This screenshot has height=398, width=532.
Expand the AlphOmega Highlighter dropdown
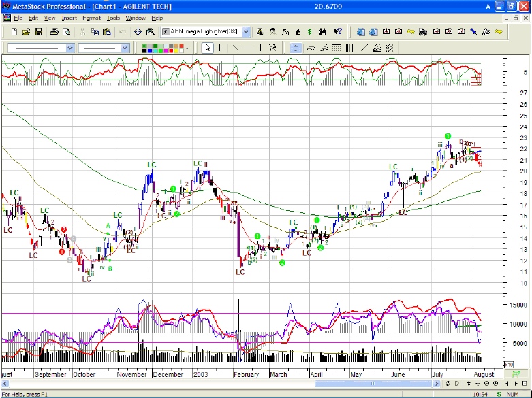(x=247, y=32)
